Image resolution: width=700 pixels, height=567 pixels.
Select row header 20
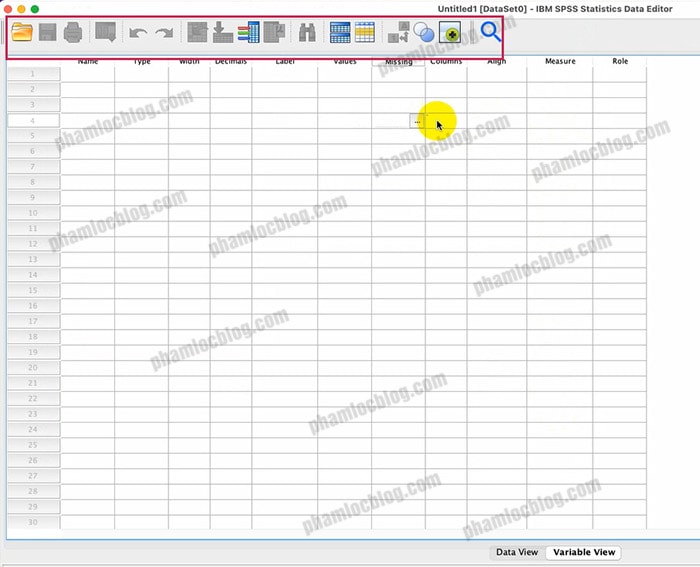(33, 368)
